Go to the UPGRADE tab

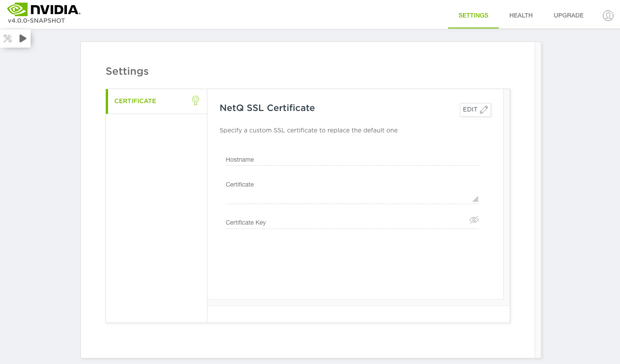[x=568, y=15]
